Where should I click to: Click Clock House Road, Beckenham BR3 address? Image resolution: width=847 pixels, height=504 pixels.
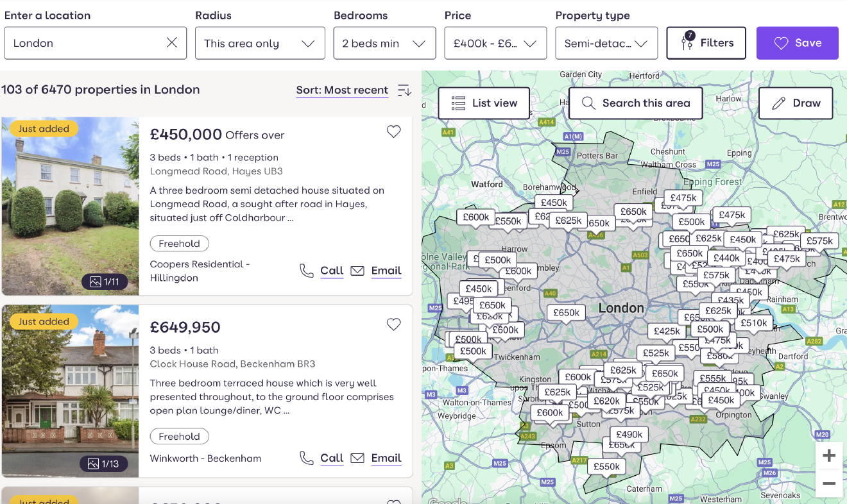point(232,364)
